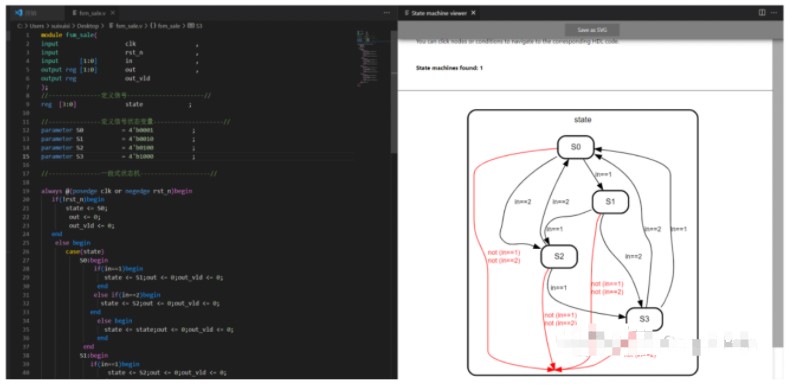790x389 pixels.
Task: Click the 'parameter S3' line 15
Action: pyautogui.click(x=117, y=156)
